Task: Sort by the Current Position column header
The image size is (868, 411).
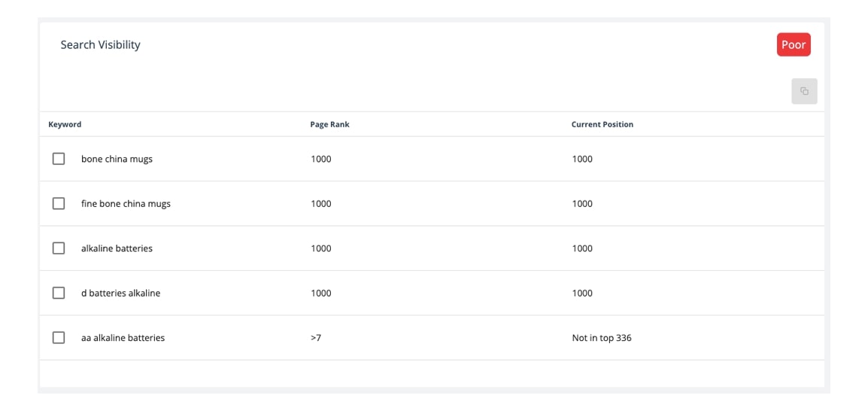Action: pos(602,125)
